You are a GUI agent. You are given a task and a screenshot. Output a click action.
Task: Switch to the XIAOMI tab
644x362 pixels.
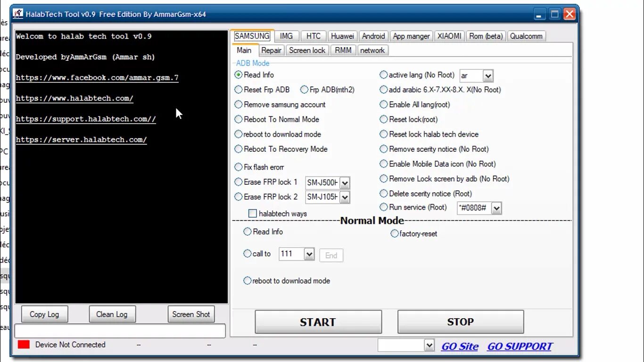click(449, 36)
